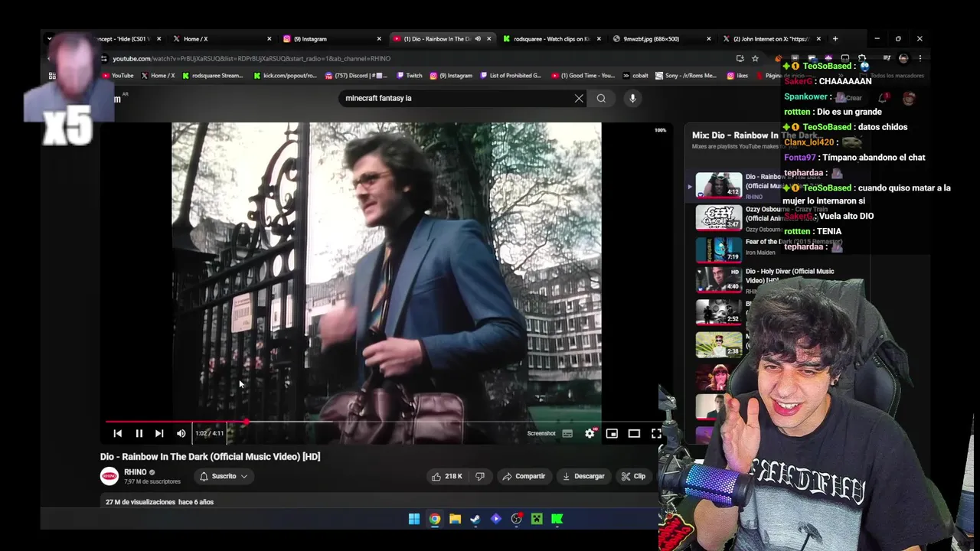Play Dio - Holy Diver thumbnail
980x551 pixels.
(x=718, y=281)
